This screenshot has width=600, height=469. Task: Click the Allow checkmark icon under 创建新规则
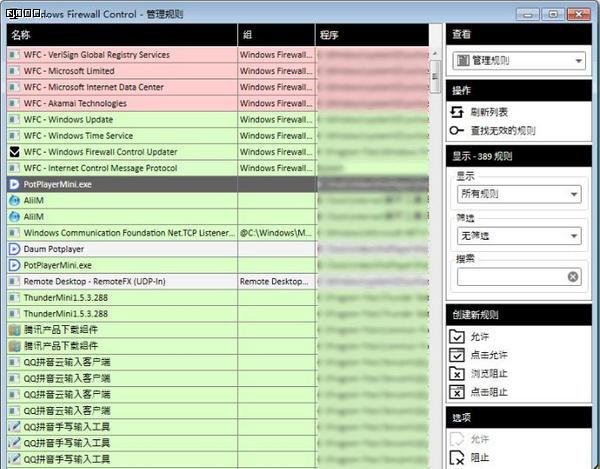[457, 337]
